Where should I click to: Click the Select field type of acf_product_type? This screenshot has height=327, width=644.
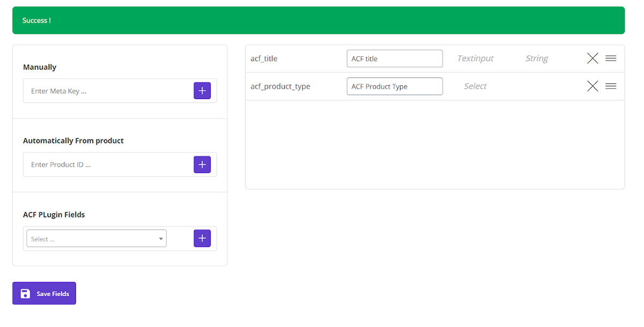coord(475,86)
